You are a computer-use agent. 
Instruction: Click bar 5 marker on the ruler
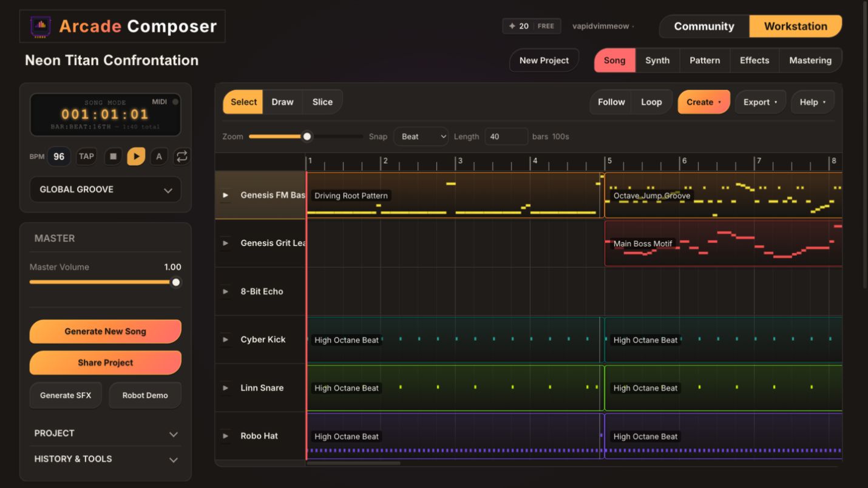(609, 161)
